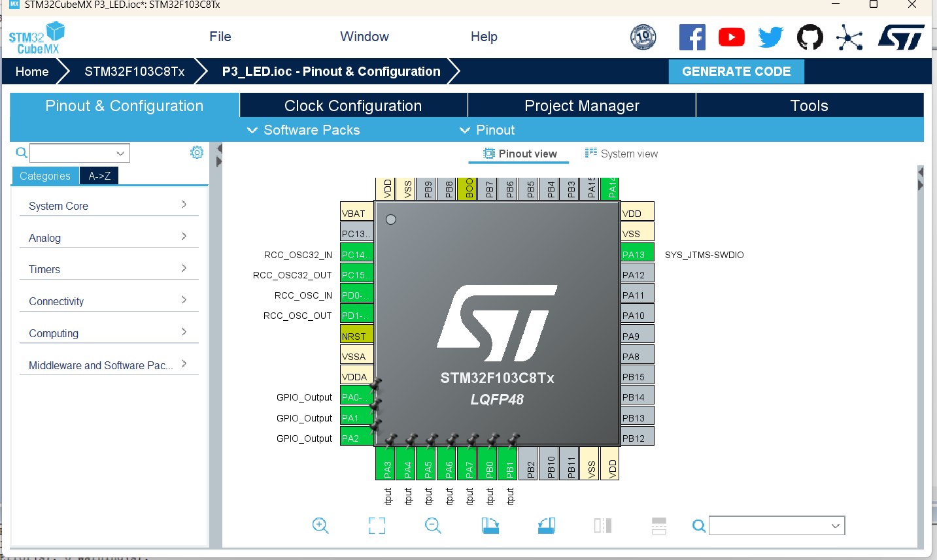Image resolution: width=937 pixels, height=560 pixels.
Task: Open STMicroelectronics GitHub via the GitHub icon
Action: (x=809, y=37)
